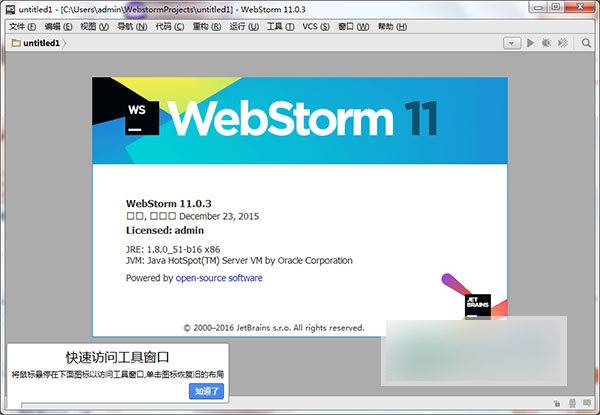
Task: Expand the run configuration dropdown
Action: click(x=512, y=43)
